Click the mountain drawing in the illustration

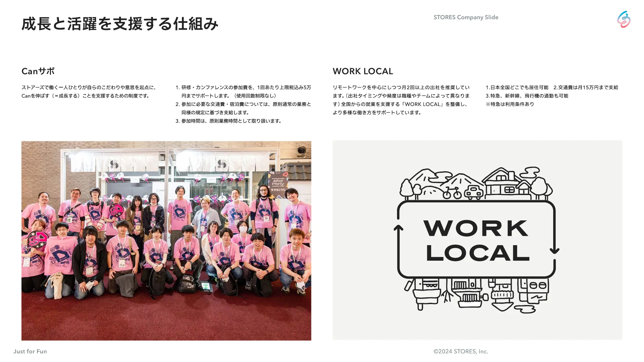pyautogui.click(x=461, y=180)
